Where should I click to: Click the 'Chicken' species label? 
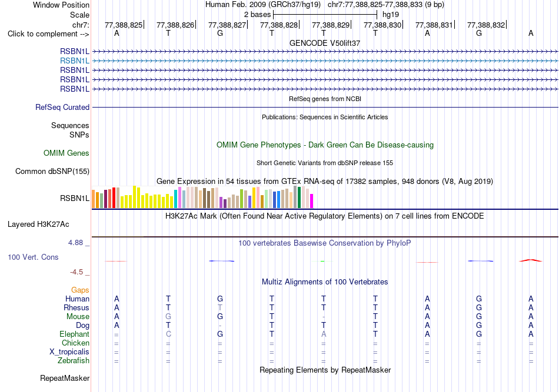click(x=75, y=343)
